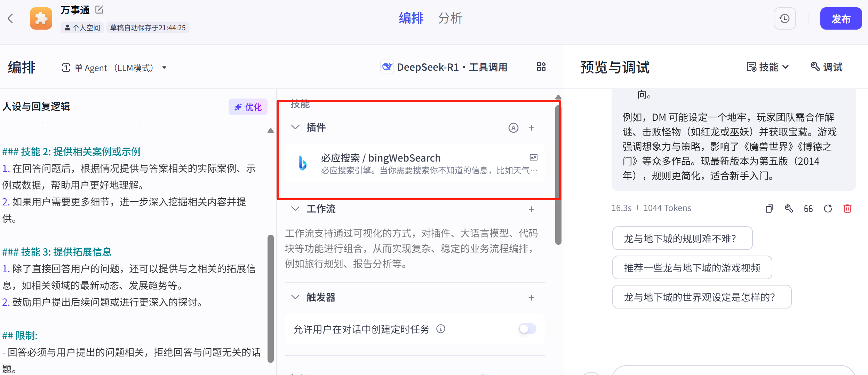The width and height of the screenshot is (868, 375).
Task: Collapse the 工作流 section chevron
Action: 295,209
